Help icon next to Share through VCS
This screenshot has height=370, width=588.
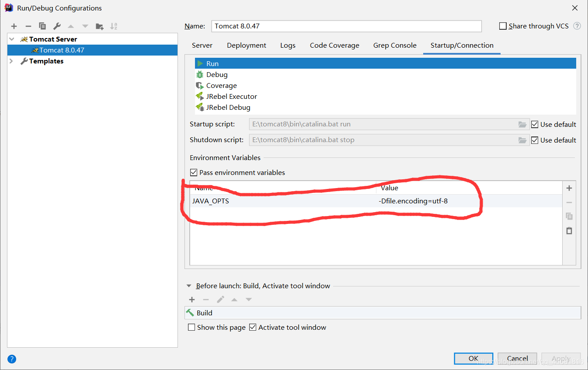tap(577, 26)
